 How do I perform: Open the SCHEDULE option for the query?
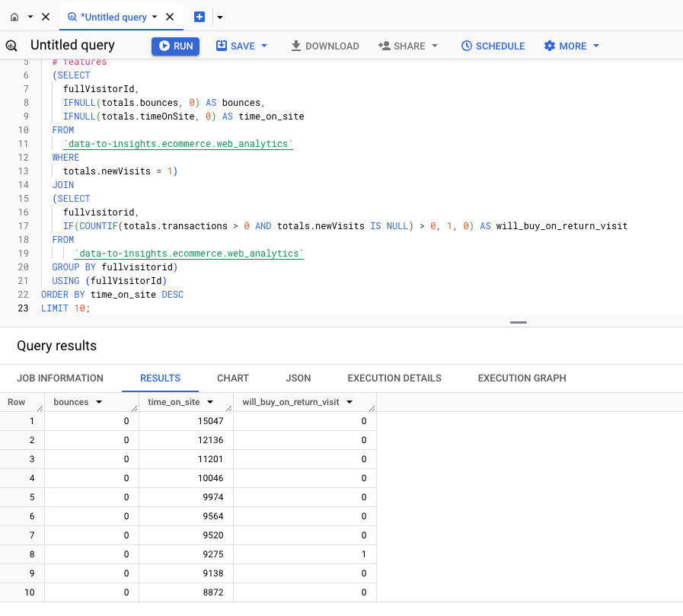pyautogui.click(x=493, y=46)
